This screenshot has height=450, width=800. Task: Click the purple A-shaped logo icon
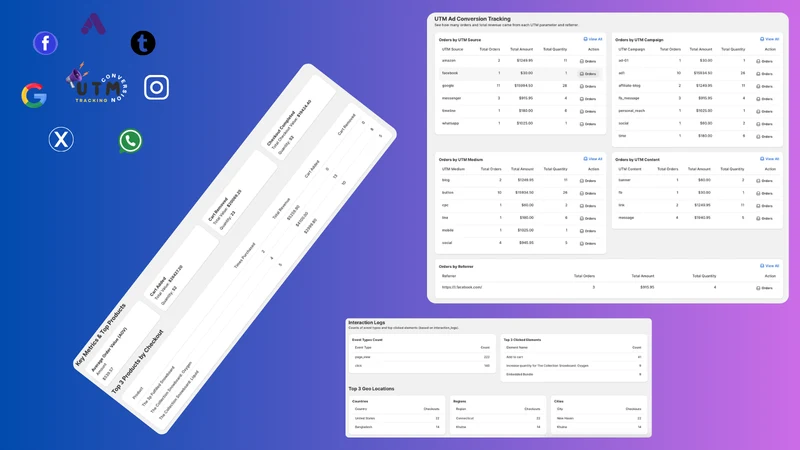pyautogui.click(x=93, y=24)
